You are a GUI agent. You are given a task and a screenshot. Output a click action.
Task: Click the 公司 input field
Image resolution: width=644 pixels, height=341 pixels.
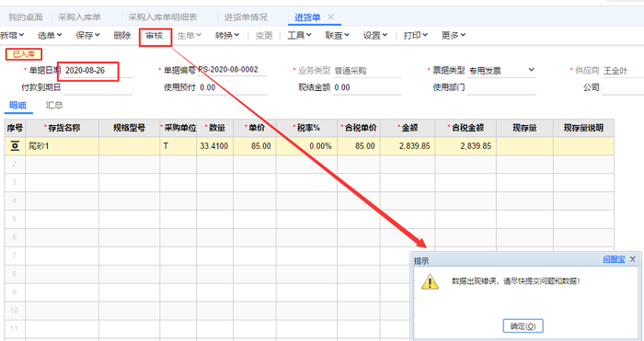click(623, 88)
